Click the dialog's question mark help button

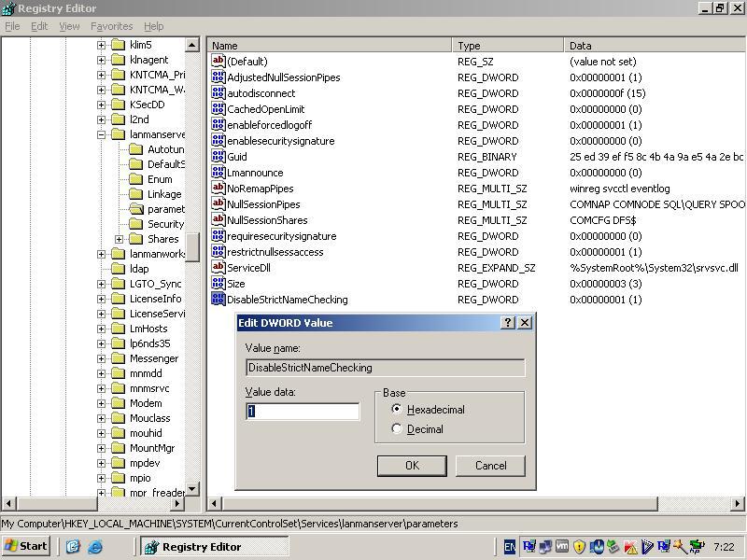[508, 322]
